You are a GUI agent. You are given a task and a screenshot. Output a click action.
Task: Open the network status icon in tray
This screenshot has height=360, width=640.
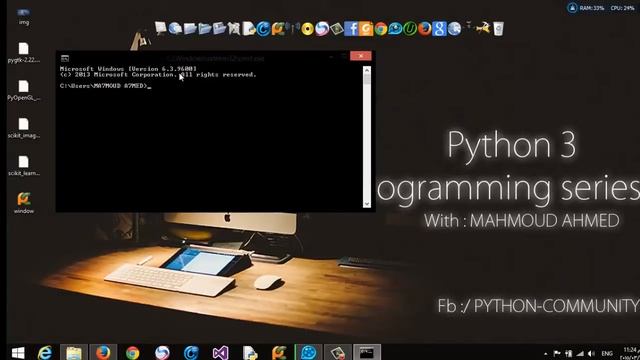[x=580, y=353]
